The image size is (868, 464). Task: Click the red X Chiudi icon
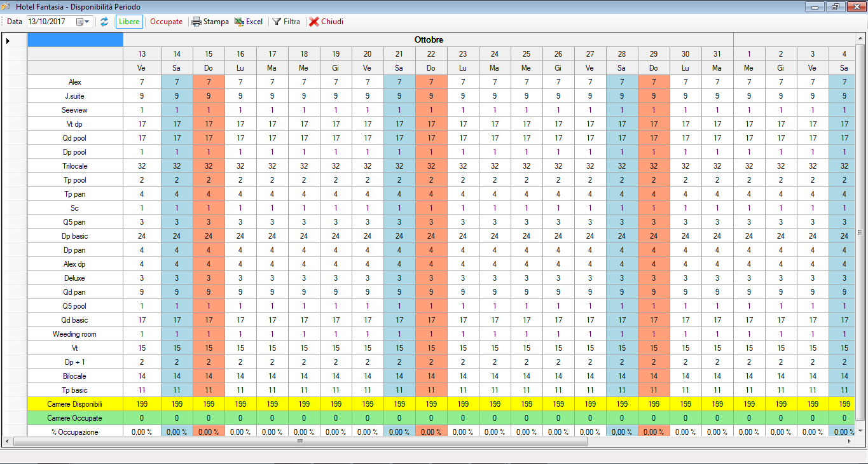point(314,22)
